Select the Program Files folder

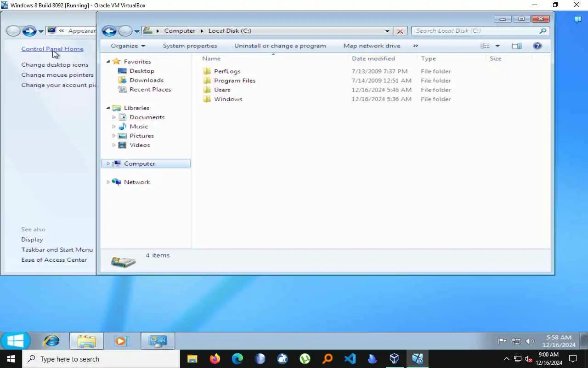[x=234, y=80]
